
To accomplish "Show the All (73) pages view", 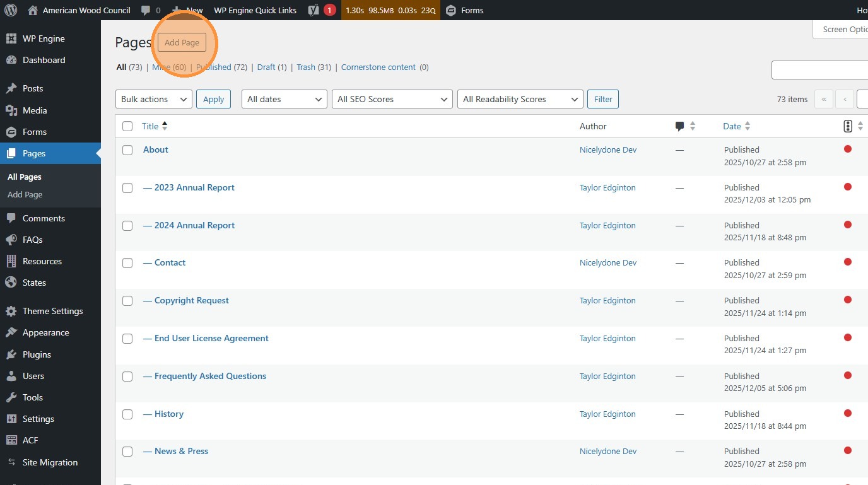I will pyautogui.click(x=129, y=67).
